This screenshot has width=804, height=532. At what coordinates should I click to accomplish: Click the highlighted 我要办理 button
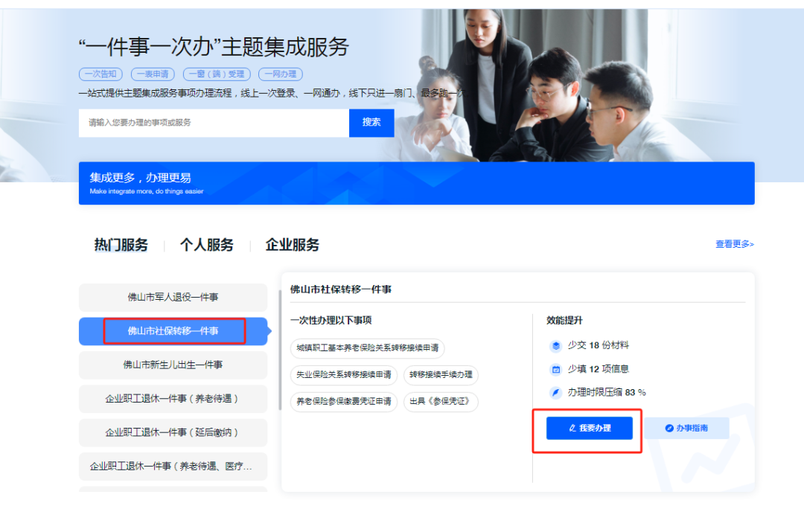coord(591,428)
